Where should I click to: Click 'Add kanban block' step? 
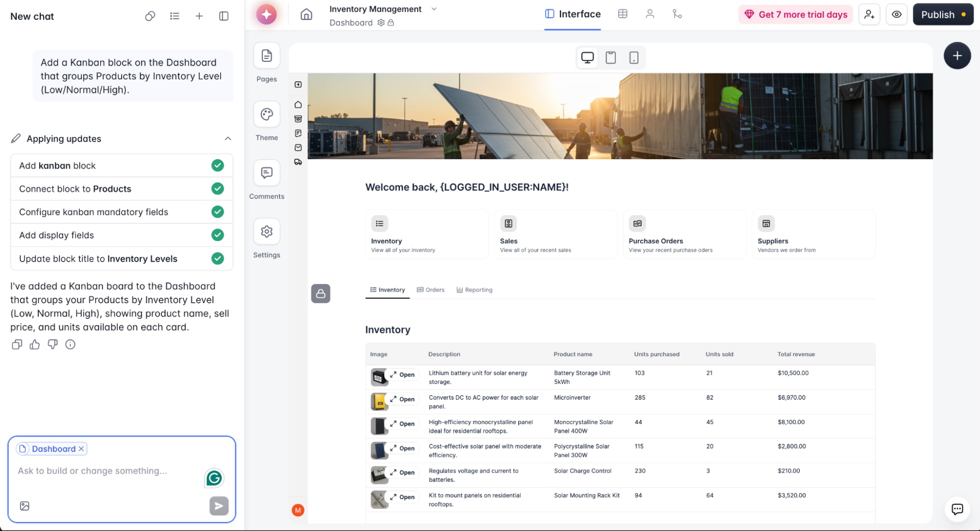(x=122, y=166)
